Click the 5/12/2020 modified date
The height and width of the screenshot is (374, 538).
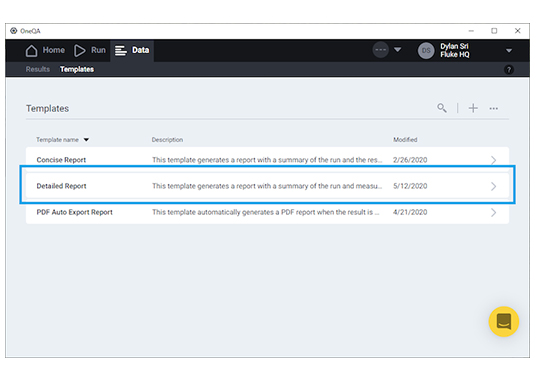click(x=410, y=186)
